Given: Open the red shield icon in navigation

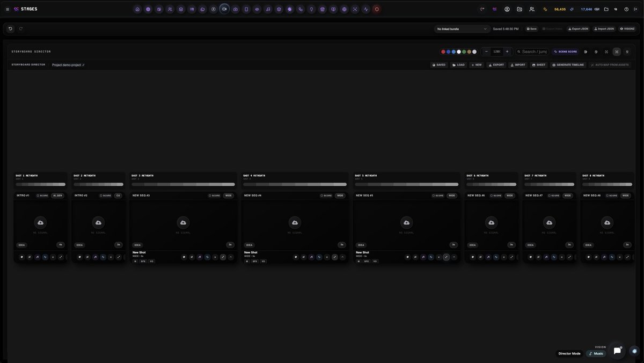Looking at the screenshot, I should tap(377, 9).
